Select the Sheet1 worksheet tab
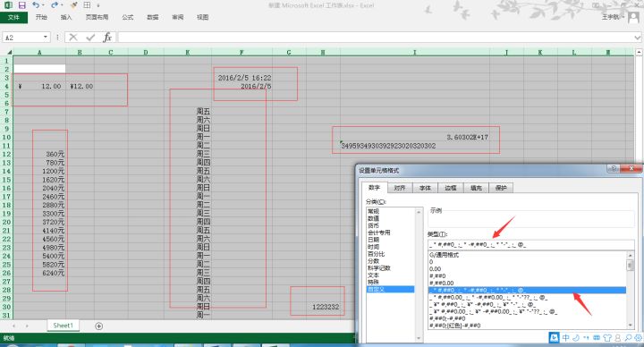Screen dimensions: 644x347 pos(63,326)
